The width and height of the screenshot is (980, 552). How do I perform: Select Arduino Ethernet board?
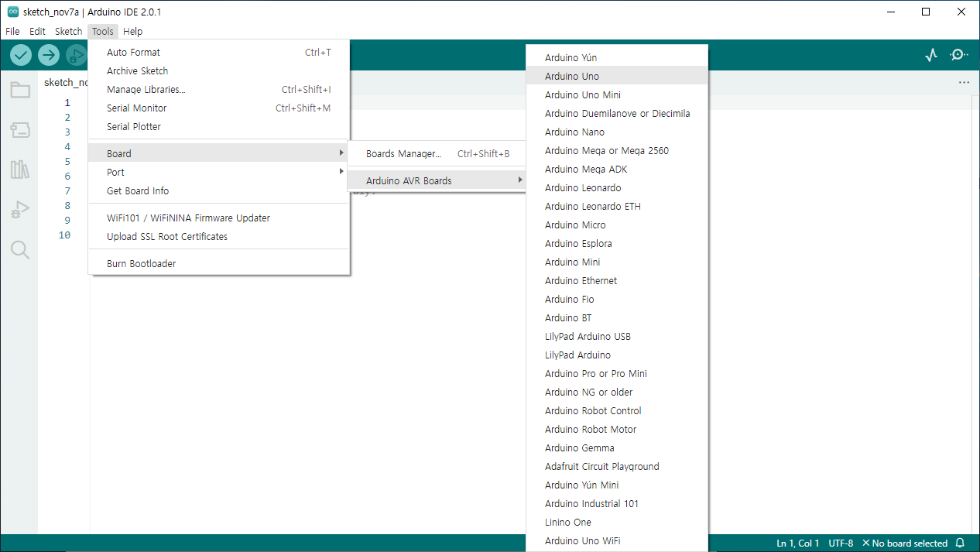coord(617,281)
